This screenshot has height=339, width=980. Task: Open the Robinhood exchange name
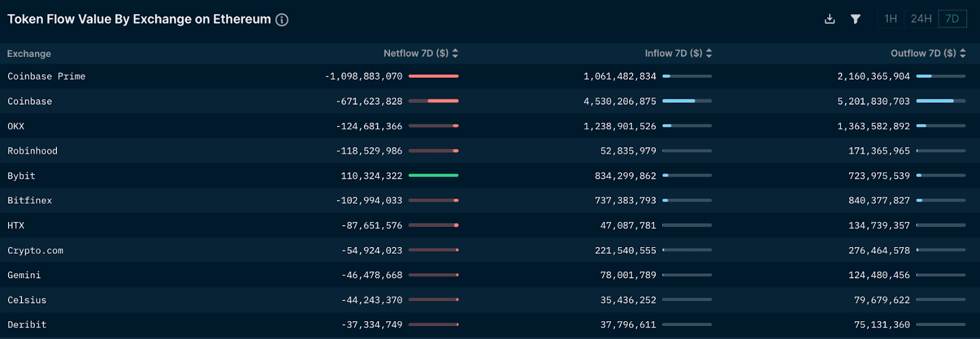[32, 151]
